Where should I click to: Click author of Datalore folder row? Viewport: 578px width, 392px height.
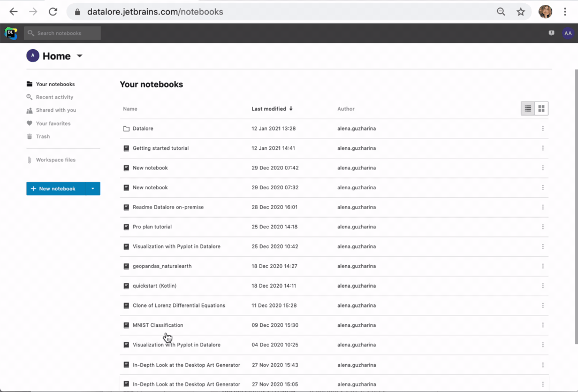(356, 128)
